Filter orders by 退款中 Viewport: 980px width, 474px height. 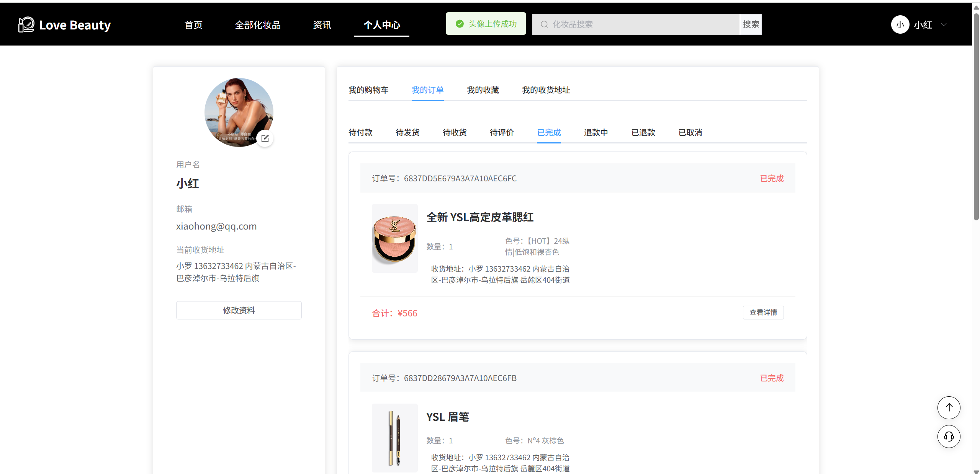point(596,133)
